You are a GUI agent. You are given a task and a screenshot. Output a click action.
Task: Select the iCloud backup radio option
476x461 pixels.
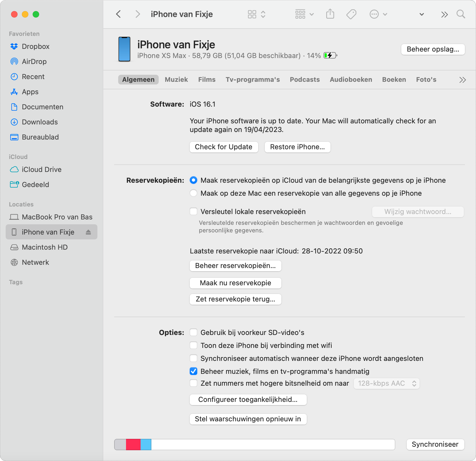(193, 180)
